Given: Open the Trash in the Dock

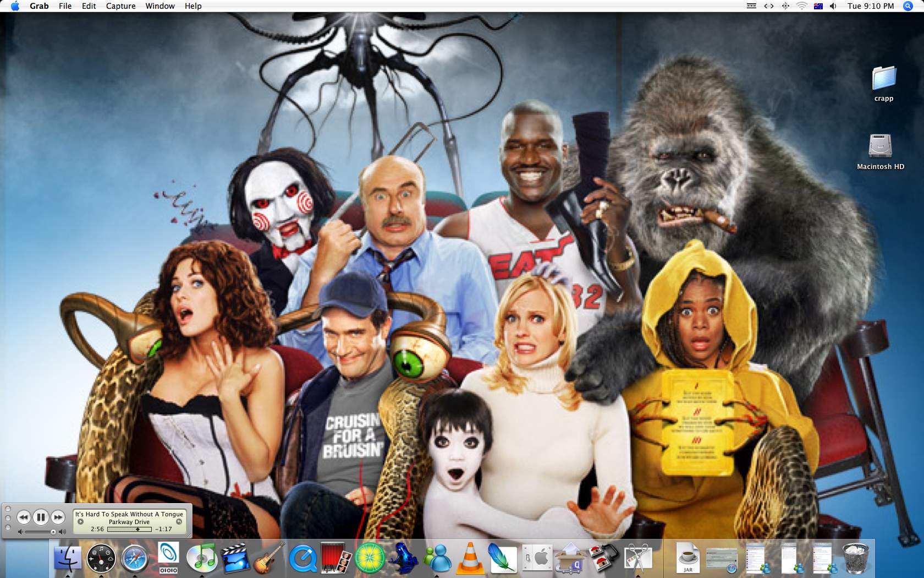Looking at the screenshot, I should tap(856, 558).
